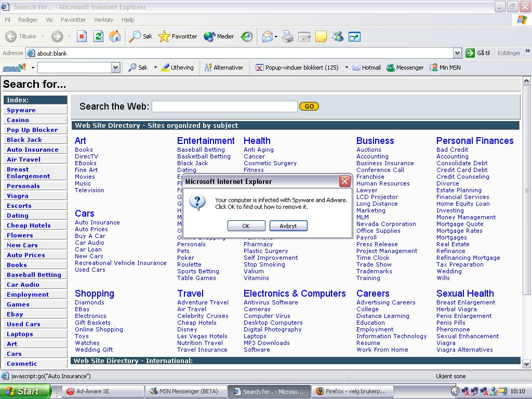Open History clock icon in toolbar

(247, 36)
